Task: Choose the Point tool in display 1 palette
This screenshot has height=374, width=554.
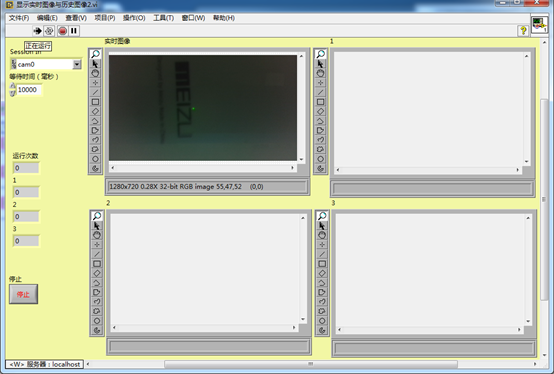Action: [x=320, y=83]
